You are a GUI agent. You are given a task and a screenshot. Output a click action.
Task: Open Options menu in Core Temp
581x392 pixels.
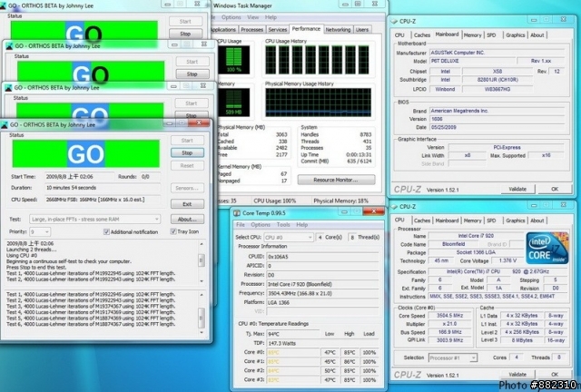[x=261, y=225]
